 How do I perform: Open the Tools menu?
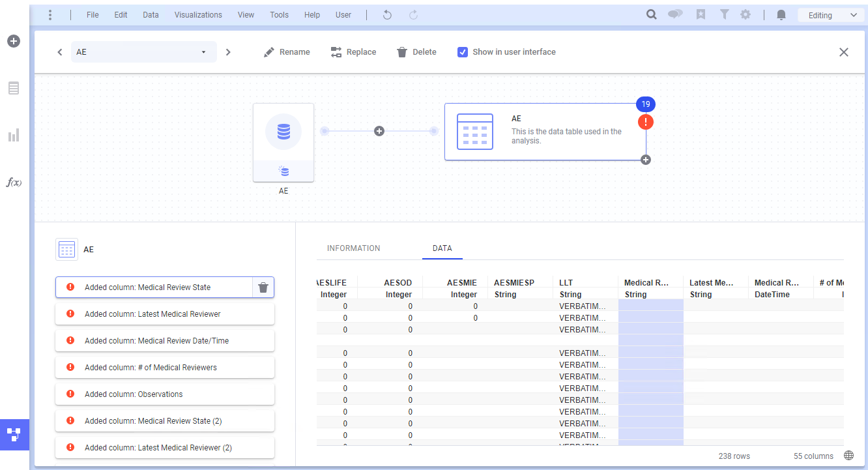click(280, 15)
